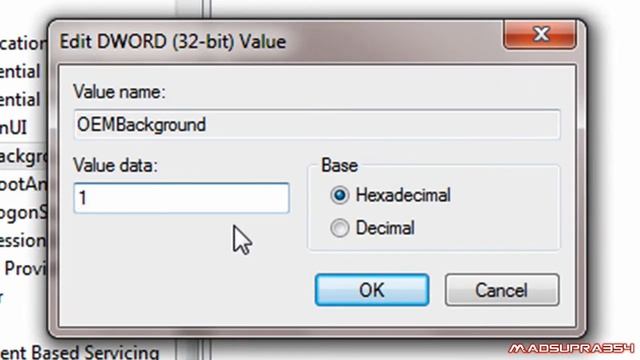Viewport: 640px width, 360px height.
Task: Select the 'cation' registry tree key
Action: point(23,43)
